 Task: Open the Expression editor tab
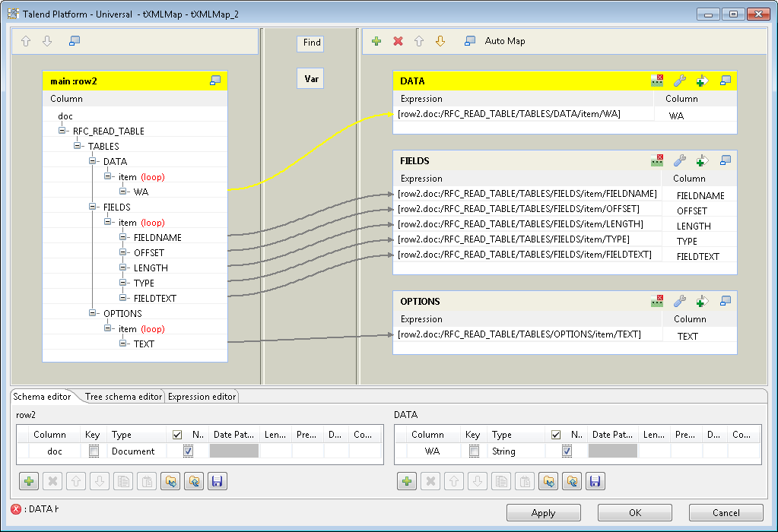point(201,396)
